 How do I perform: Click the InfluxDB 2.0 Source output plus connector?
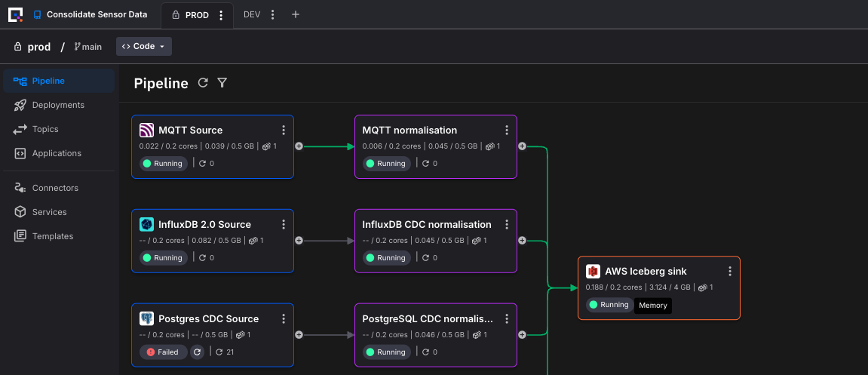299,241
